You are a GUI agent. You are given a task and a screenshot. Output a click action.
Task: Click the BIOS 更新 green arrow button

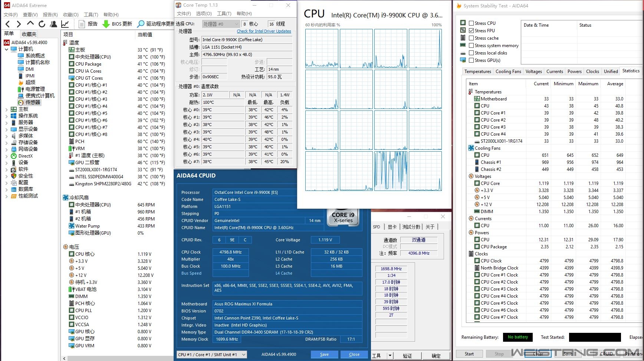(117, 24)
